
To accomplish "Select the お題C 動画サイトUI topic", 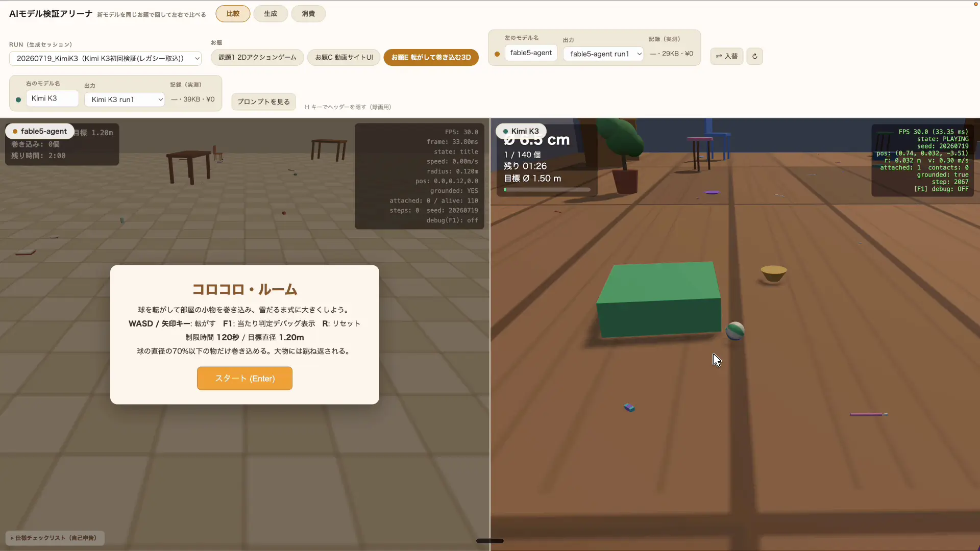I will coord(344,57).
